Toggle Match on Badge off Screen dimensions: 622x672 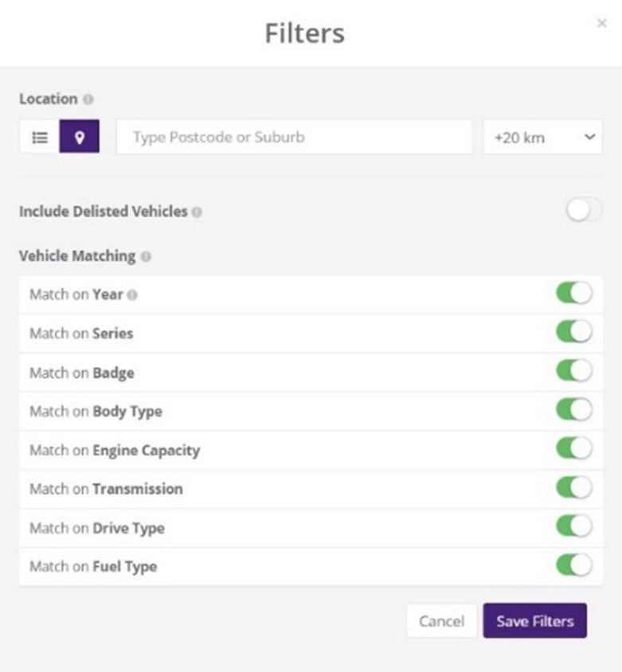[574, 371]
